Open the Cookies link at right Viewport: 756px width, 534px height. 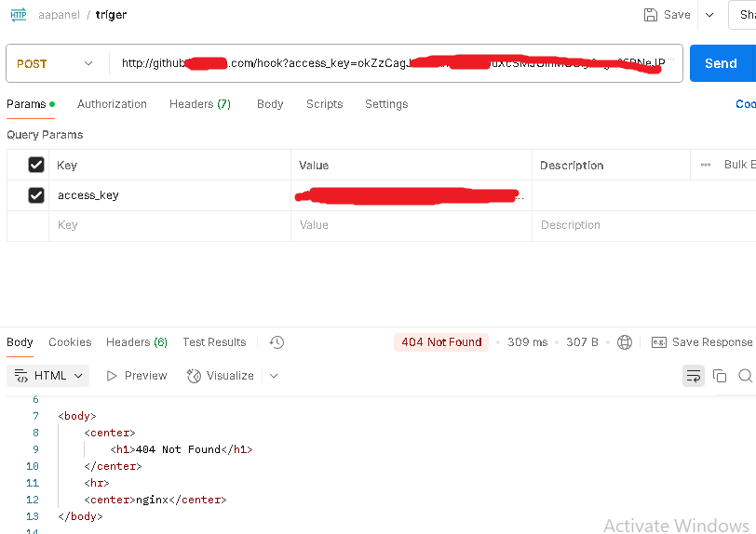[x=746, y=104]
